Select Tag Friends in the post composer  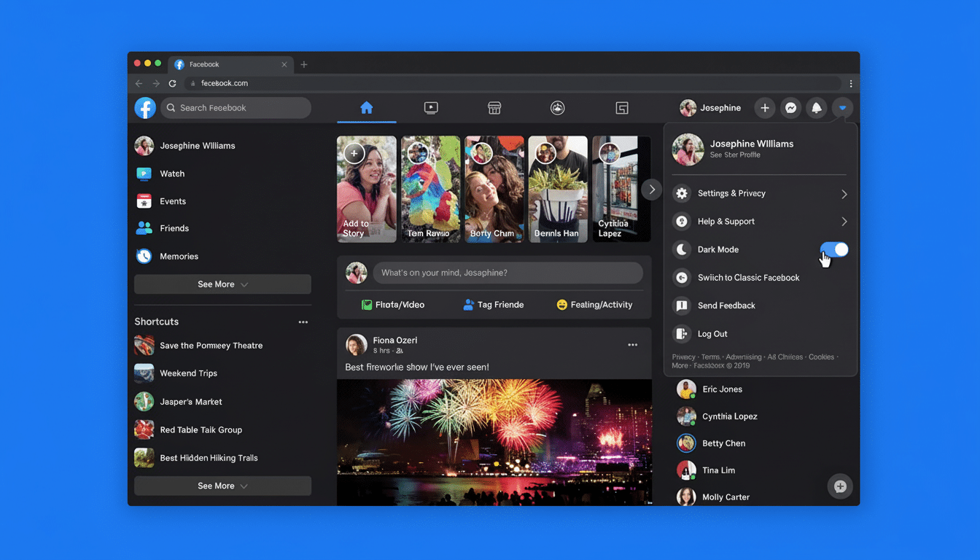(x=494, y=305)
